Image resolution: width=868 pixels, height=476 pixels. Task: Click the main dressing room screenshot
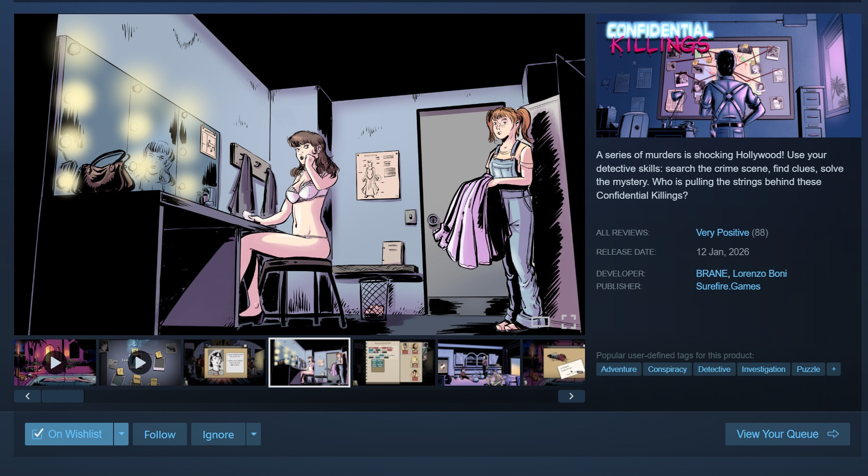pos(300,174)
